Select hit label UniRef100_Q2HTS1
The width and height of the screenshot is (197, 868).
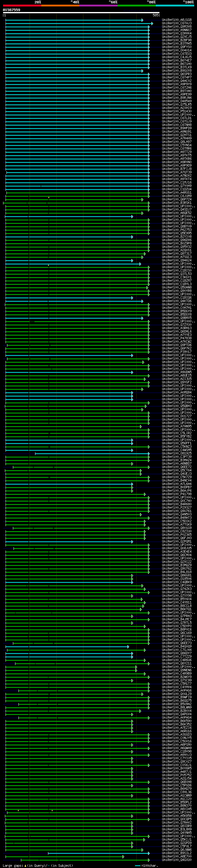click(x=177, y=135)
